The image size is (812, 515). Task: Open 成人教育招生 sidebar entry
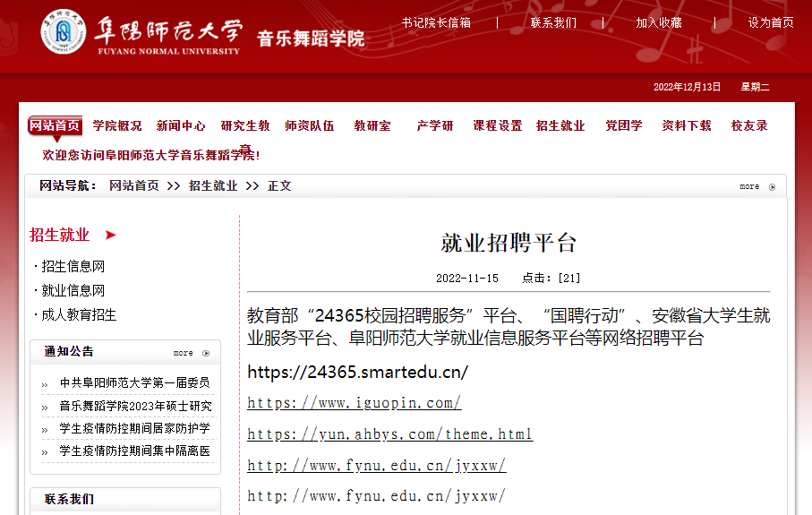tap(79, 315)
